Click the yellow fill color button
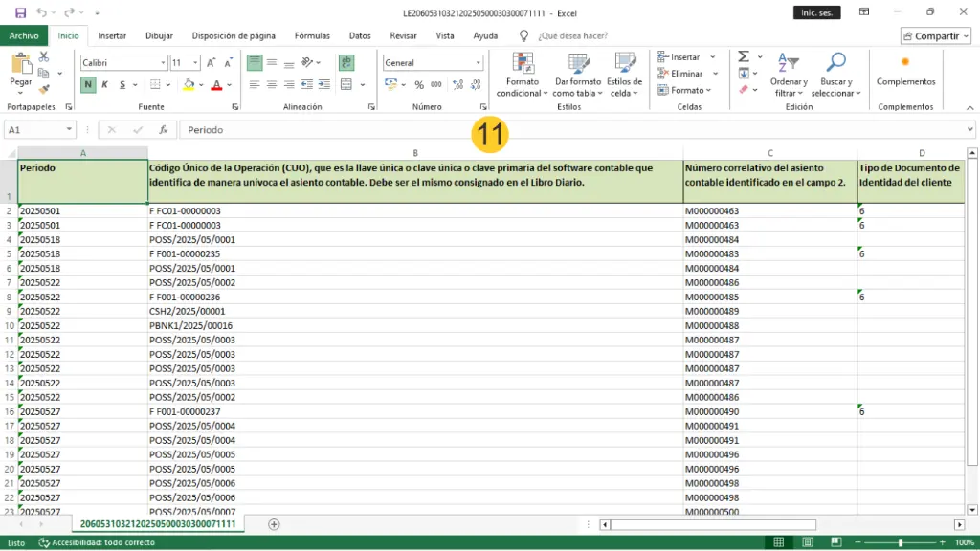This screenshot has width=980, height=551. [189, 84]
